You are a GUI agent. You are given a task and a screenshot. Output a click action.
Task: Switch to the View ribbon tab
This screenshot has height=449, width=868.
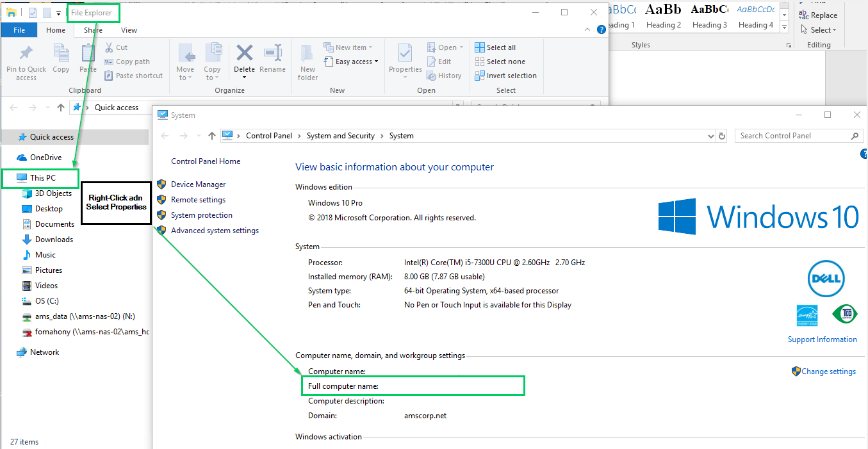[129, 30]
